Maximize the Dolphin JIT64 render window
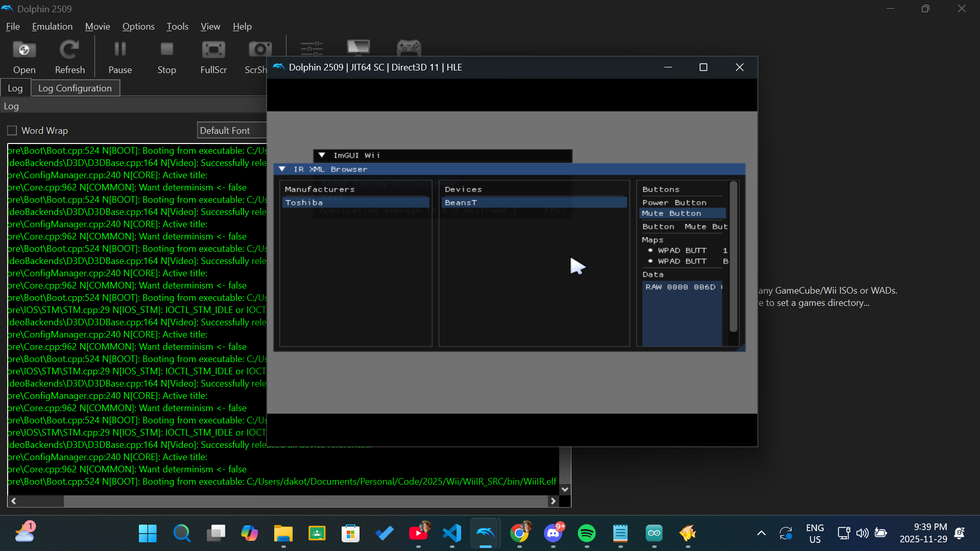Image resolution: width=980 pixels, height=551 pixels. click(x=703, y=67)
